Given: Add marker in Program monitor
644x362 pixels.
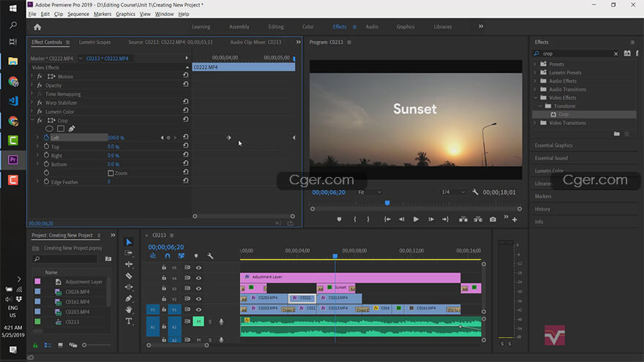Looking at the screenshot, I should pyautogui.click(x=339, y=219).
